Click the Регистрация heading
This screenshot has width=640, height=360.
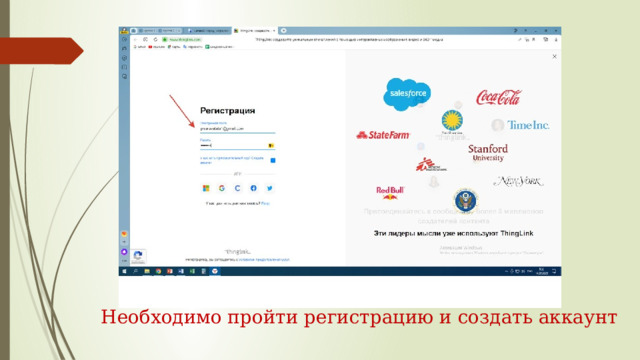[x=227, y=111]
